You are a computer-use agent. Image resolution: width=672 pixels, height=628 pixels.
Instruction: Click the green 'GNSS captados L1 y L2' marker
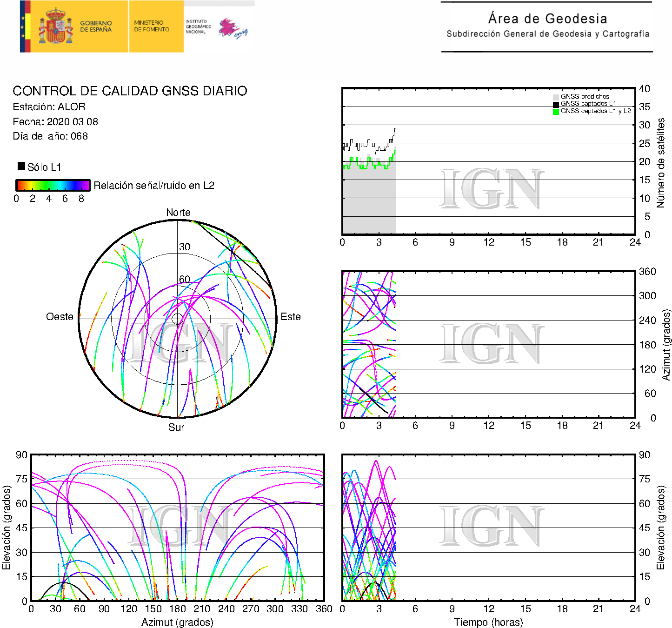tap(556, 112)
